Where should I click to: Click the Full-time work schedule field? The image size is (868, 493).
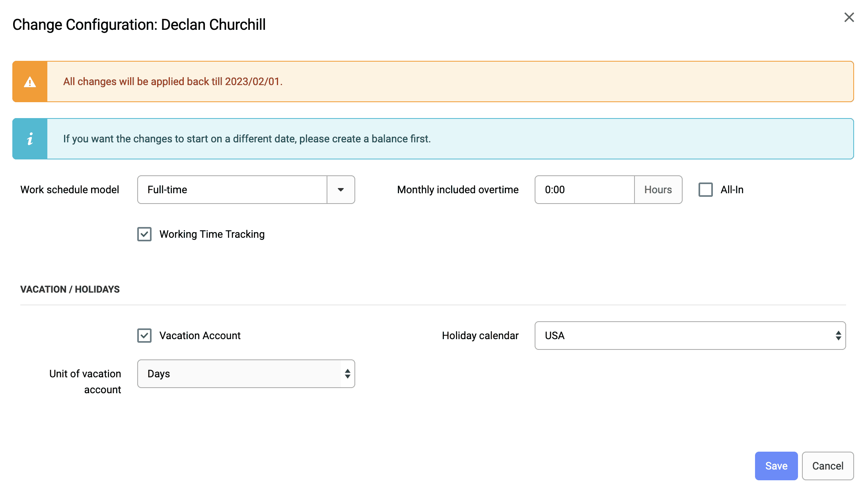232,190
